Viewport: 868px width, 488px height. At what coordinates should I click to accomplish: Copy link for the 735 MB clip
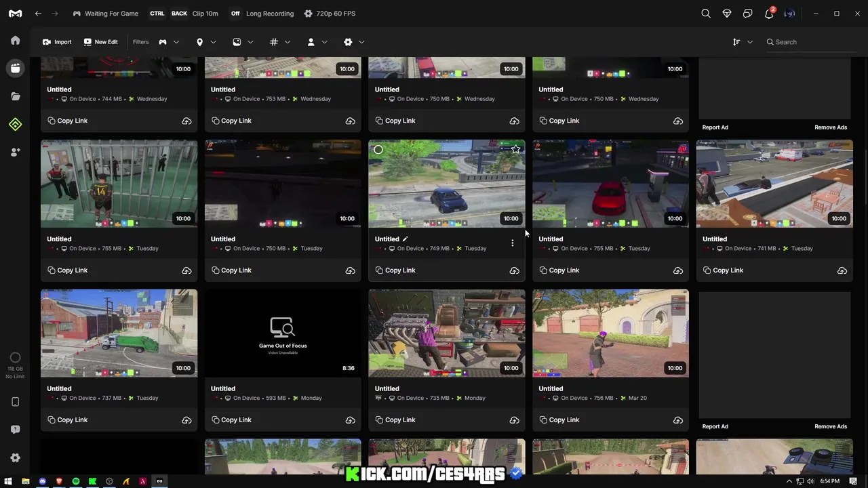pyautogui.click(x=395, y=420)
